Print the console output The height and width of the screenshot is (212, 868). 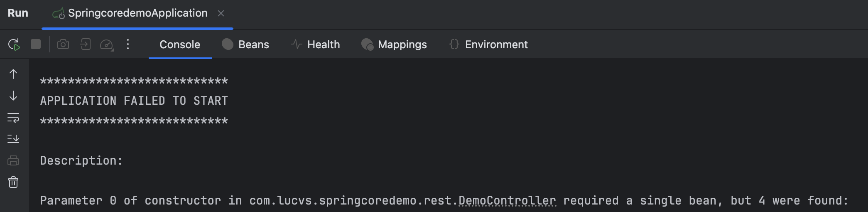[13, 160]
